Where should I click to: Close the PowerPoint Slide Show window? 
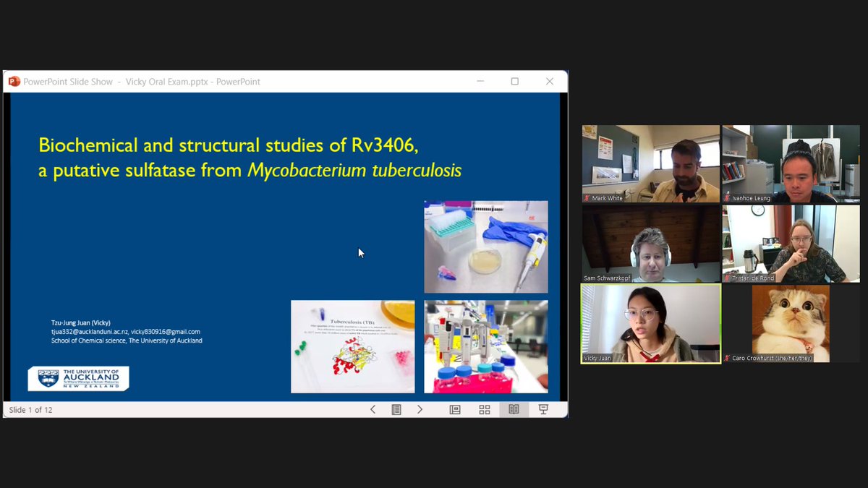coord(550,82)
